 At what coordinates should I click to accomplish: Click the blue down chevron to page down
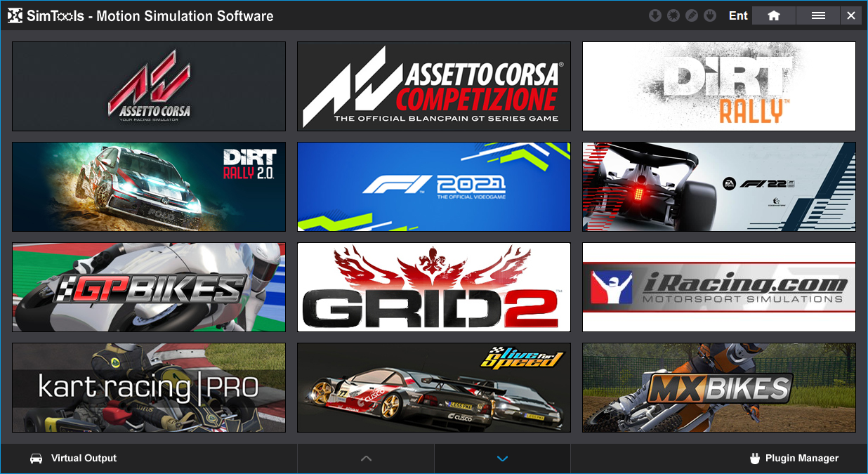502,459
